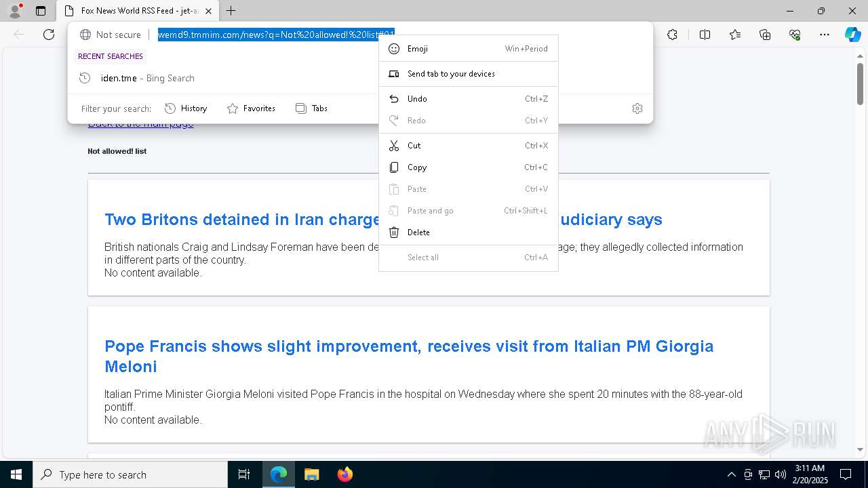Image resolution: width=868 pixels, height=488 pixels.
Task: Click the page vertical scrollbar thumb
Action: (860, 83)
